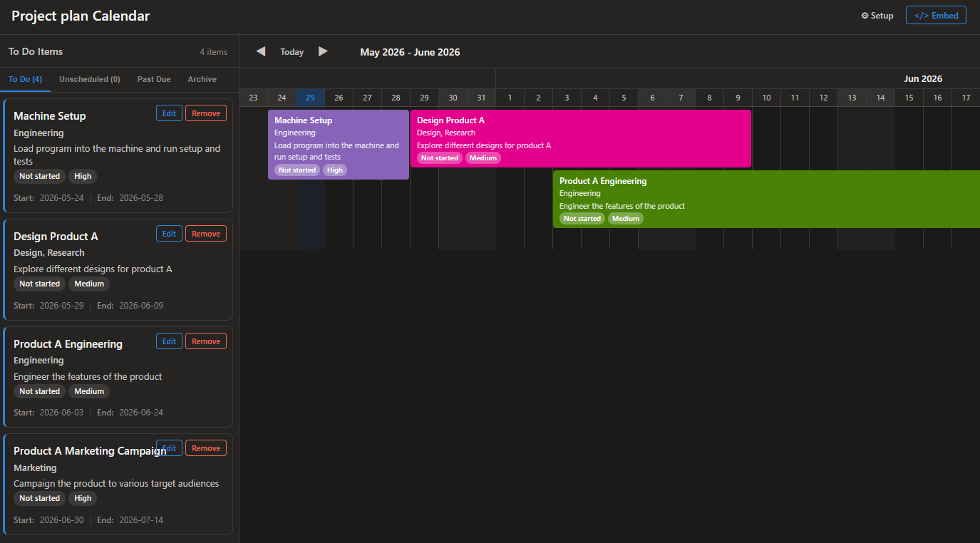This screenshot has height=543, width=980.
Task: Click the 4 items count label
Action: coord(214,52)
